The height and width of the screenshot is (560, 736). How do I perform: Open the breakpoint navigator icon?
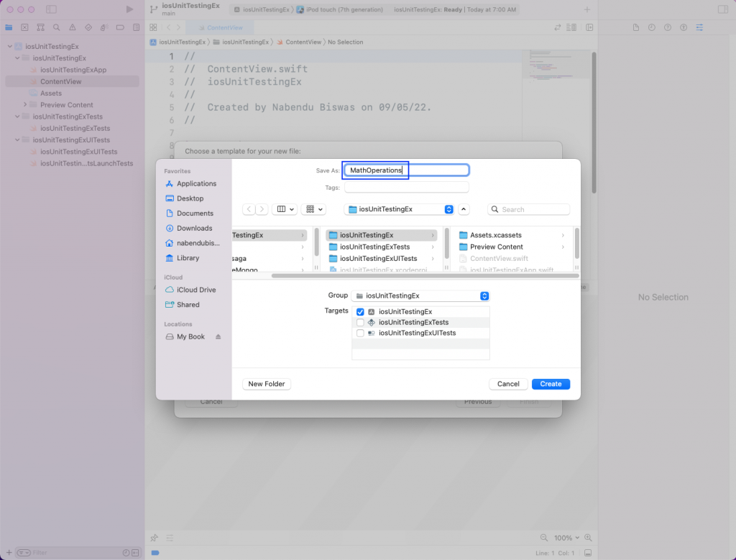[120, 27]
